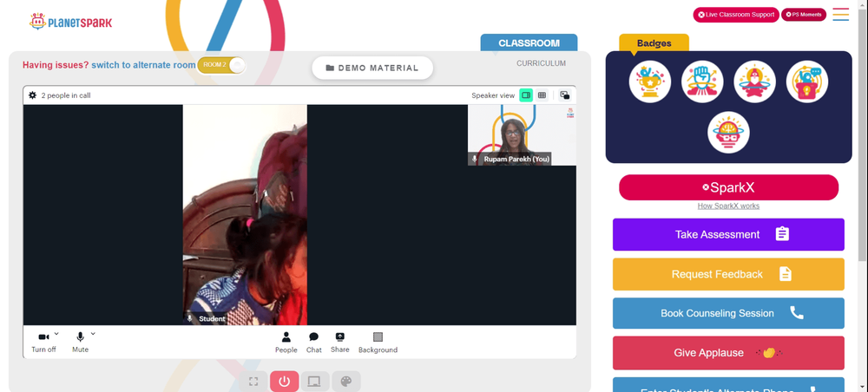Viewport: 868px width, 392px height.
Task: Click the PlanetSpark logo
Action: (71, 22)
